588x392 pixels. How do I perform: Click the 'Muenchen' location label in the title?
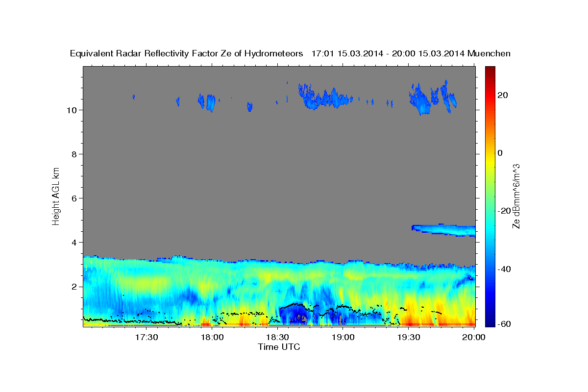click(x=489, y=53)
